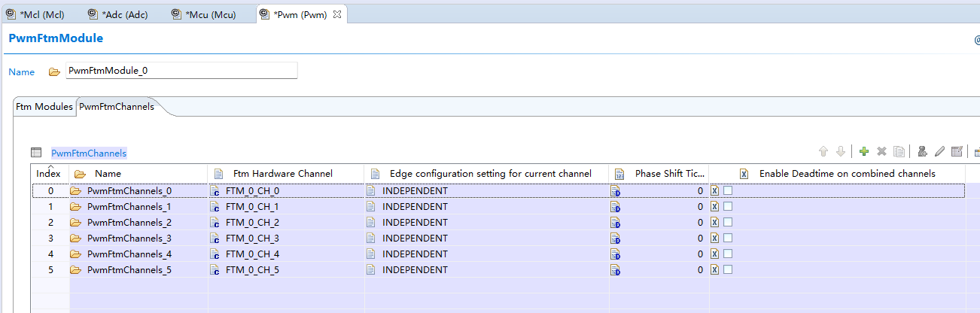
Task: Click the boxed-X icon in PwmFtmChannels_4 deadtime cell
Action: point(715,254)
